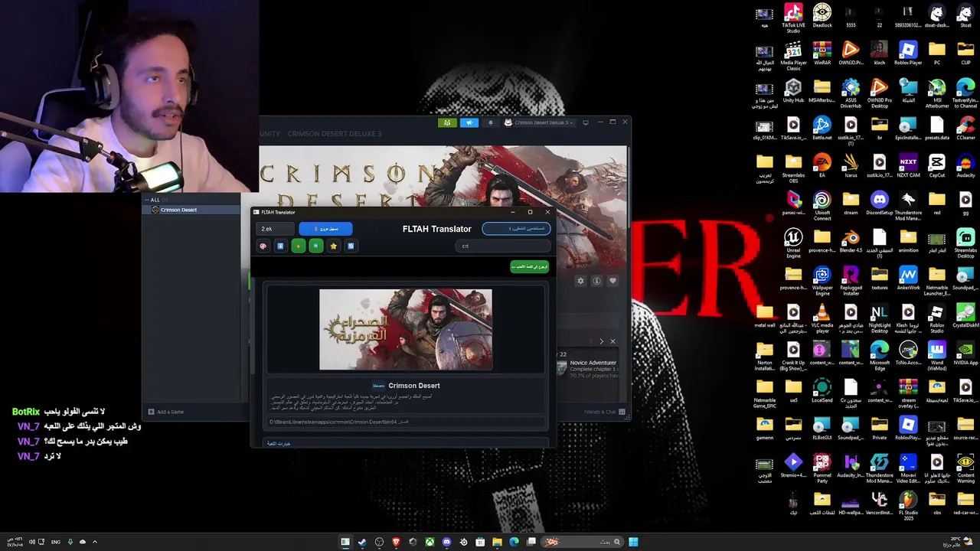Open WinRAR desktop icon
This screenshot has width=980, height=551.
[822, 54]
